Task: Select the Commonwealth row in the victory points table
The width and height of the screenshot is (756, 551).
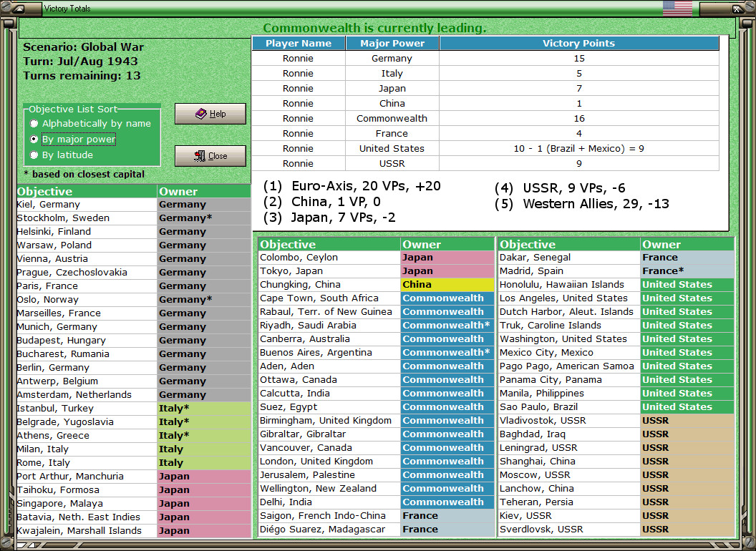Action: 392,119
